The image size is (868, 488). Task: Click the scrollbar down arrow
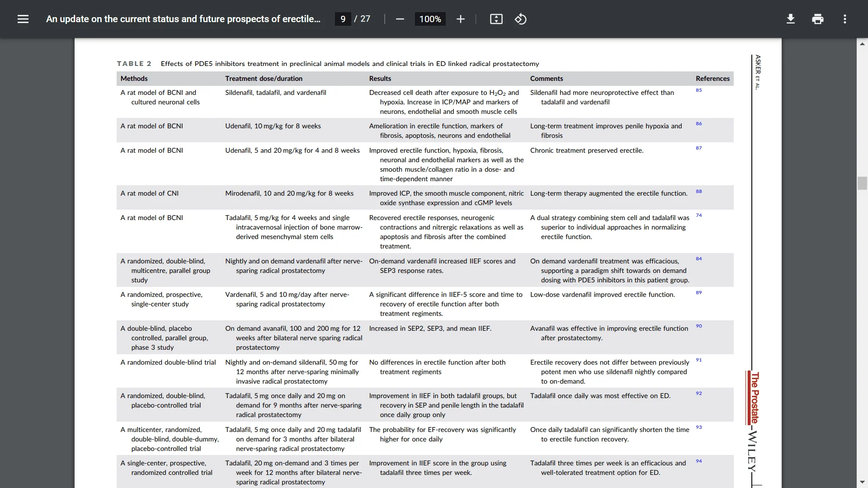tap(862, 483)
